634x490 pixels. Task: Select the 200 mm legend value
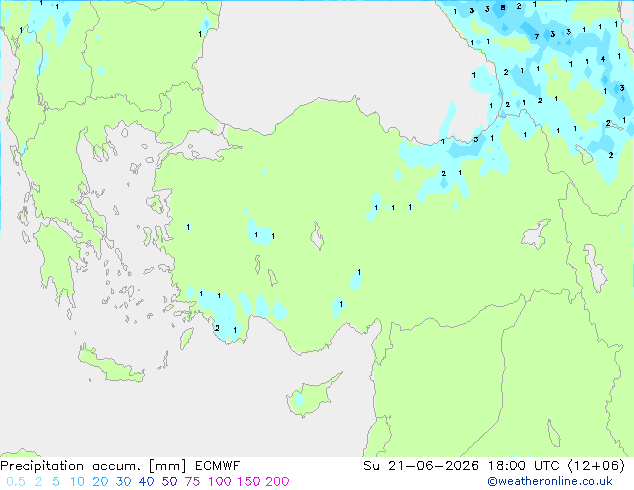277,482
